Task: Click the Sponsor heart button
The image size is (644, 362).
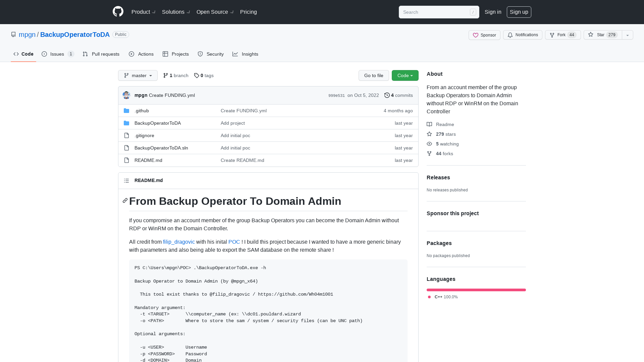Action: [484, 35]
